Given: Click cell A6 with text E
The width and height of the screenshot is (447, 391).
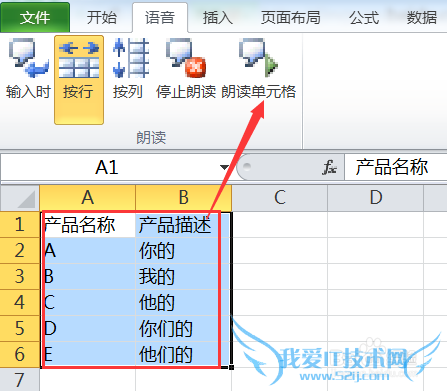Looking at the screenshot, I should (x=88, y=354).
